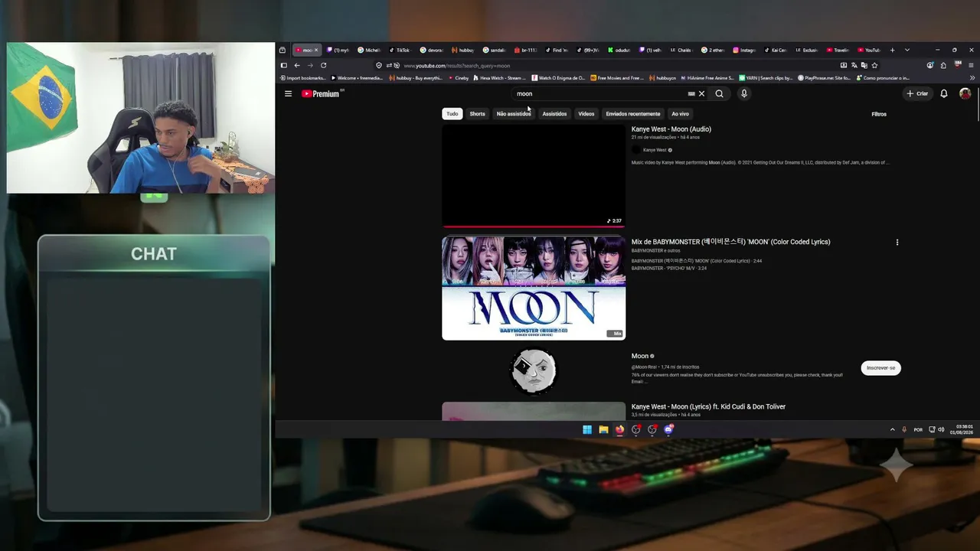
Task: Open the Filtros search filters
Action: coord(879,114)
